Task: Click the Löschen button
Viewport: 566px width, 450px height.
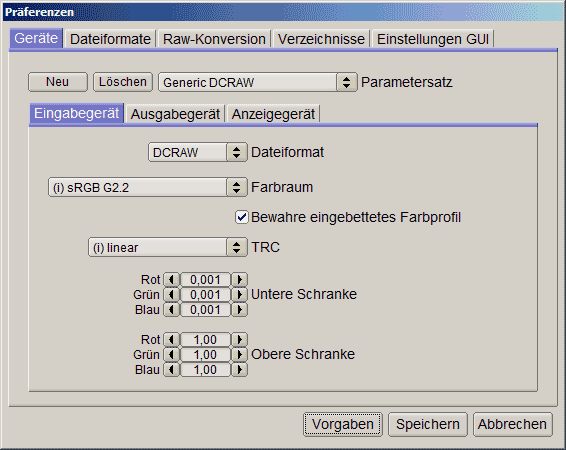Action: [x=123, y=82]
